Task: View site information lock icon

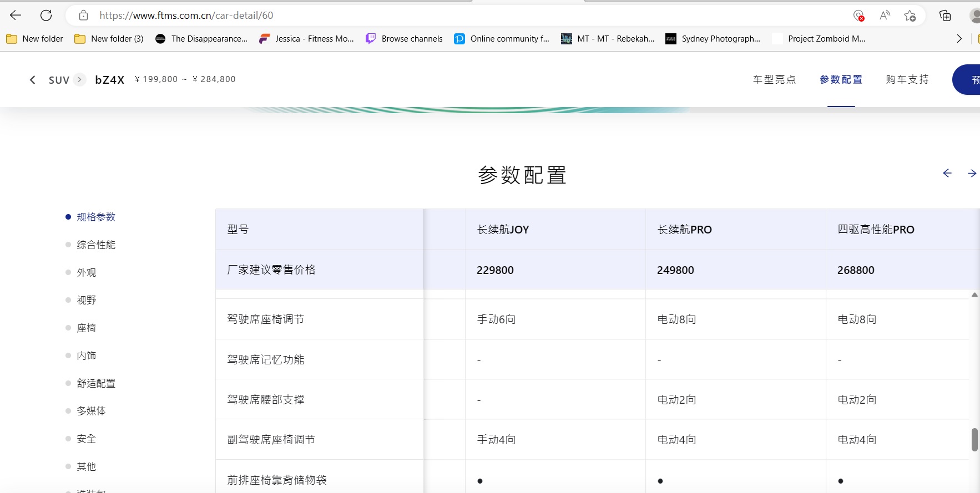Action: coord(83,16)
